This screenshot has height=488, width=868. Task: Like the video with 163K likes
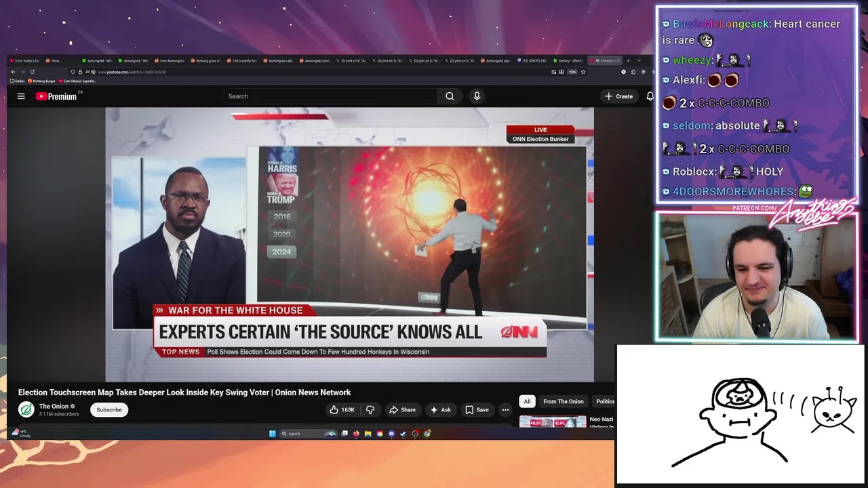click(343, 409)
